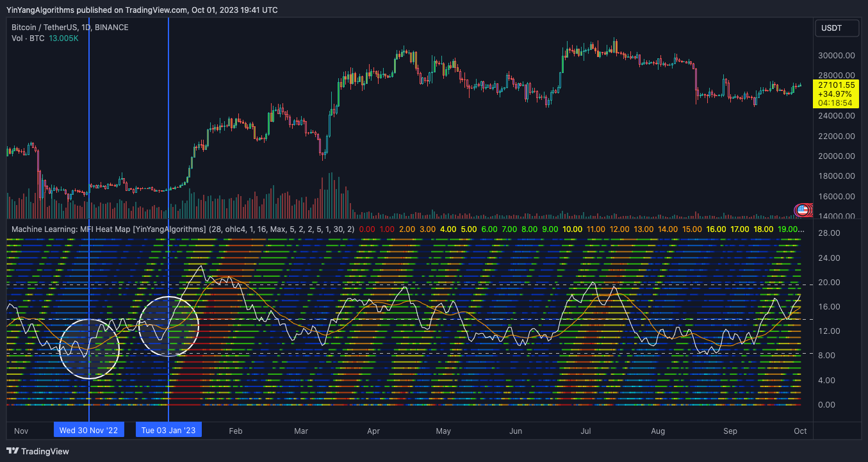Click the Aug label on the time axis
Viewport: 868px width, 462px height.
click(x=658, y=431)
